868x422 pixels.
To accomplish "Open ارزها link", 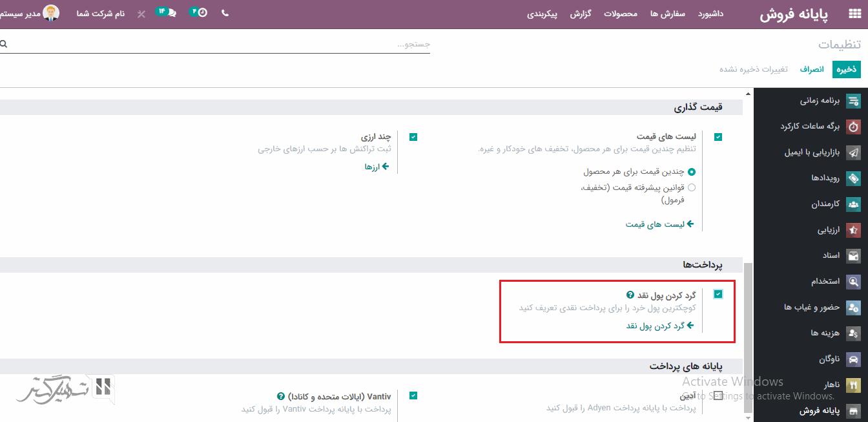I will [377, 167].
